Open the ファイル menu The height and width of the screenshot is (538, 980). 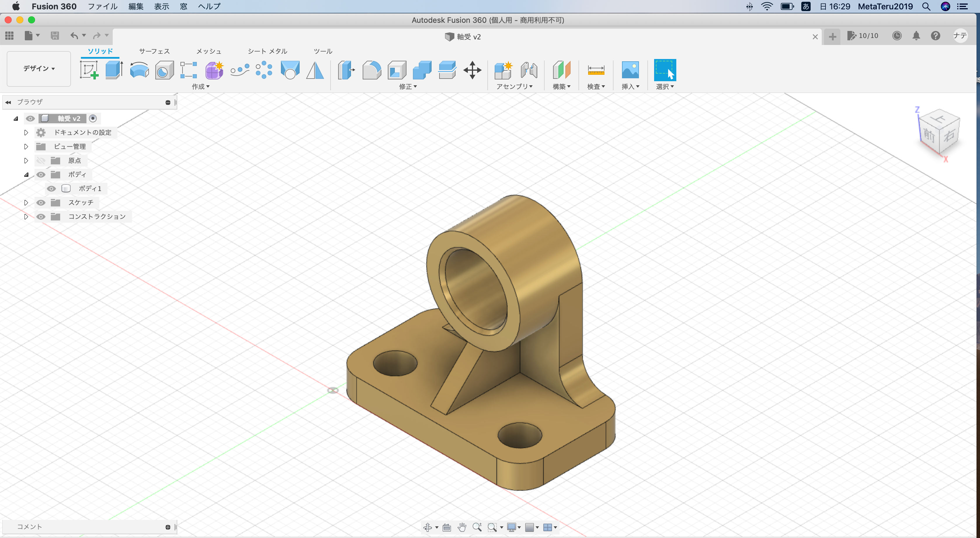click(x=102, y=6)
